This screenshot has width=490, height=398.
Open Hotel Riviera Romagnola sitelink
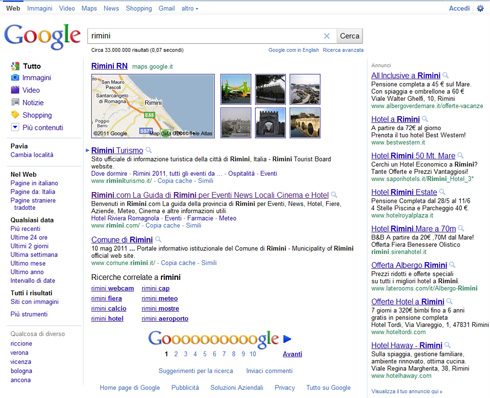pyautogui.click(x=125, y=218)
